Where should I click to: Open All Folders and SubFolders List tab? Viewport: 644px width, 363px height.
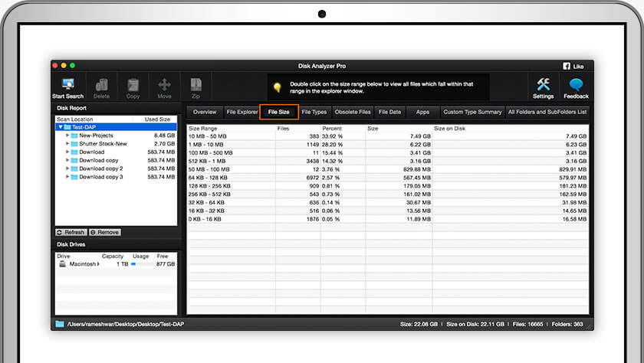(x=547, y=112)
